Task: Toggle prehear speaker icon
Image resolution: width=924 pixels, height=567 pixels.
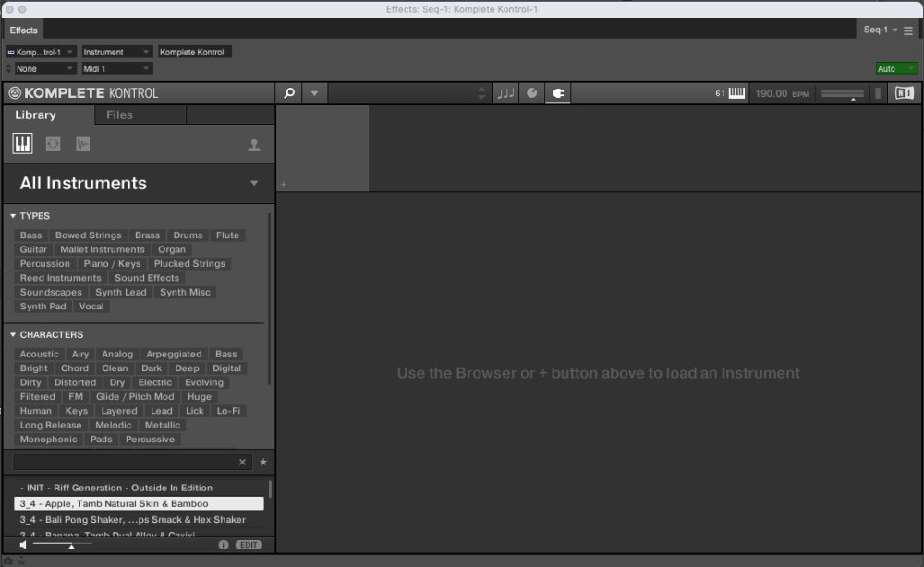Action: (23, 545)
